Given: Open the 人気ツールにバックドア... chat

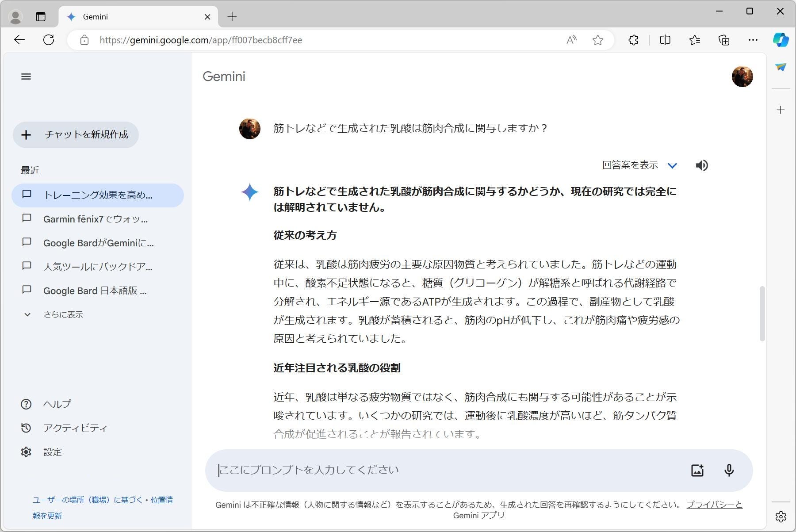Looking at the screenshot, I should [98, 267].
